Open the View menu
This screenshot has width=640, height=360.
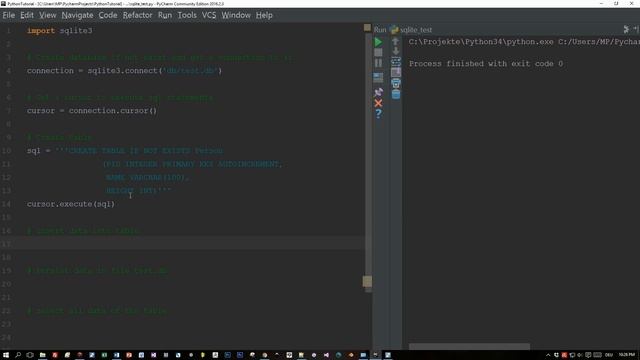pos(48,15)
